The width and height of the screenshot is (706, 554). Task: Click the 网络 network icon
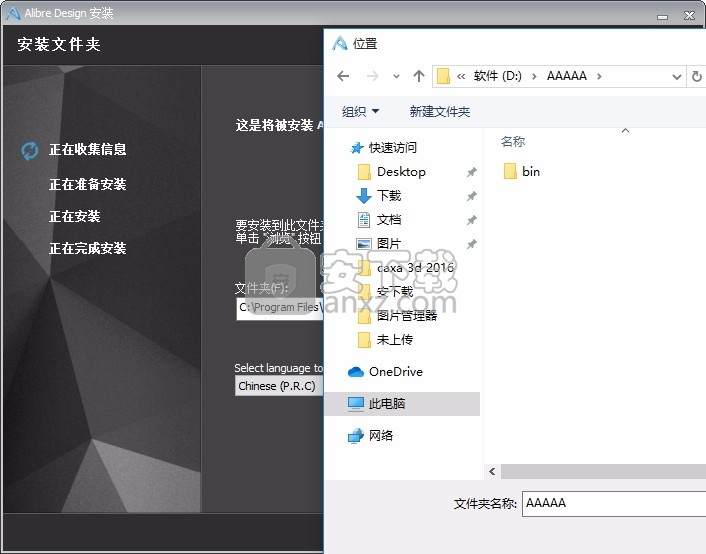356,436
